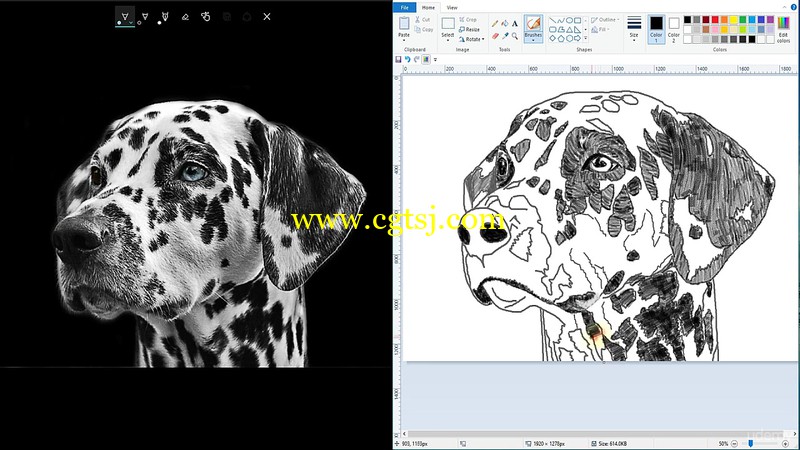Open Paint Help question mark icon
This screenshot has height=450, width=800.
793,7
